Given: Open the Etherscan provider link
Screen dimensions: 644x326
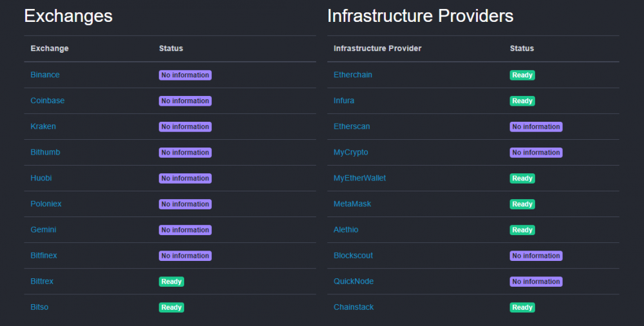Looking at the screenshot, I should coord(352,127).
